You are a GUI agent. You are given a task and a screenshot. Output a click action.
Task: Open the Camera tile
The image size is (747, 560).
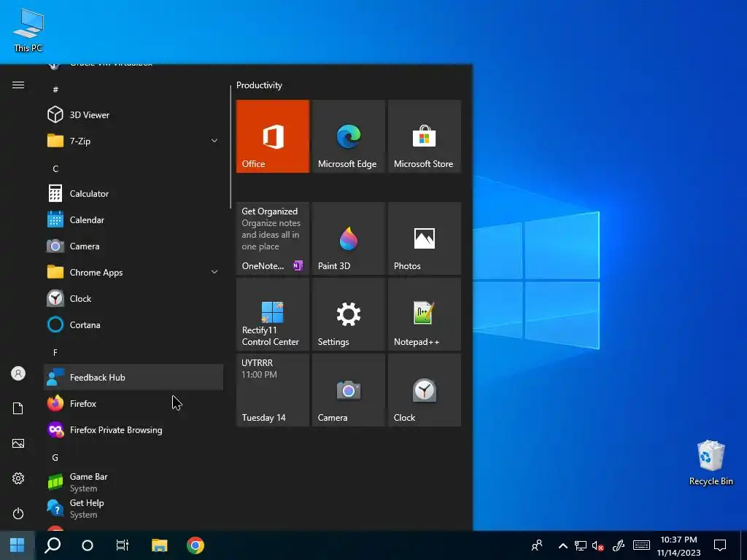tap(348, 390)
